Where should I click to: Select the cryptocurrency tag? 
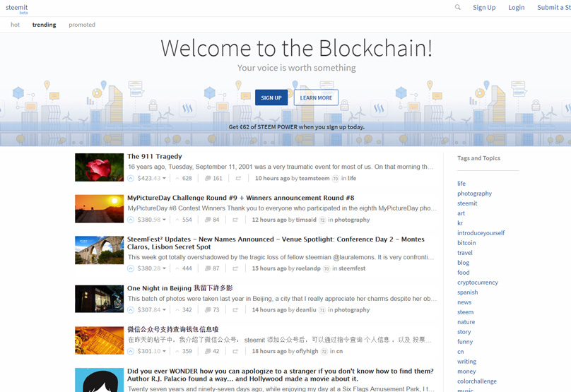[x=478, y=283]
